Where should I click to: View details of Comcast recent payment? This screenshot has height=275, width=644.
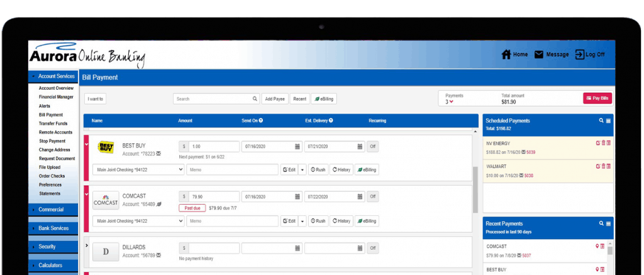click(602, 246)
